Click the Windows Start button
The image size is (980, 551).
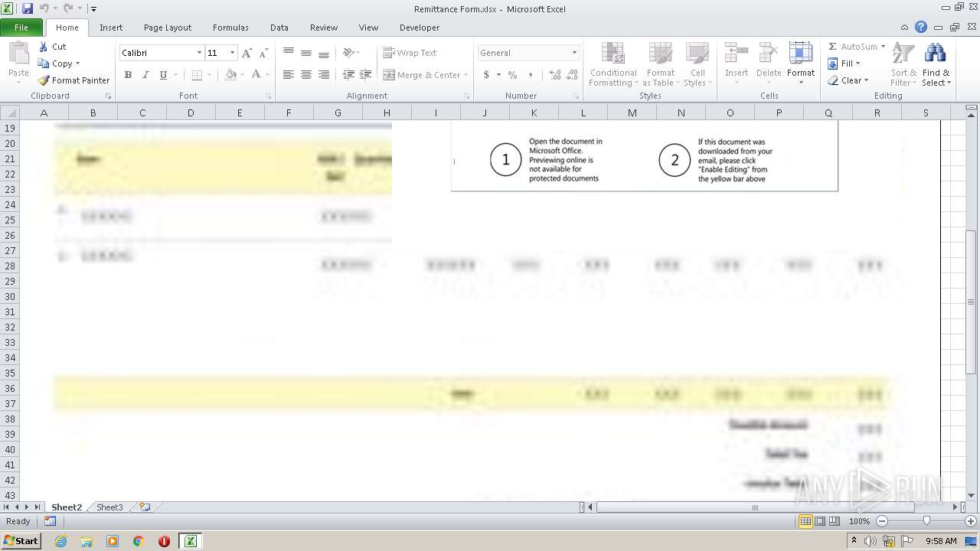[x=21, y=541]
